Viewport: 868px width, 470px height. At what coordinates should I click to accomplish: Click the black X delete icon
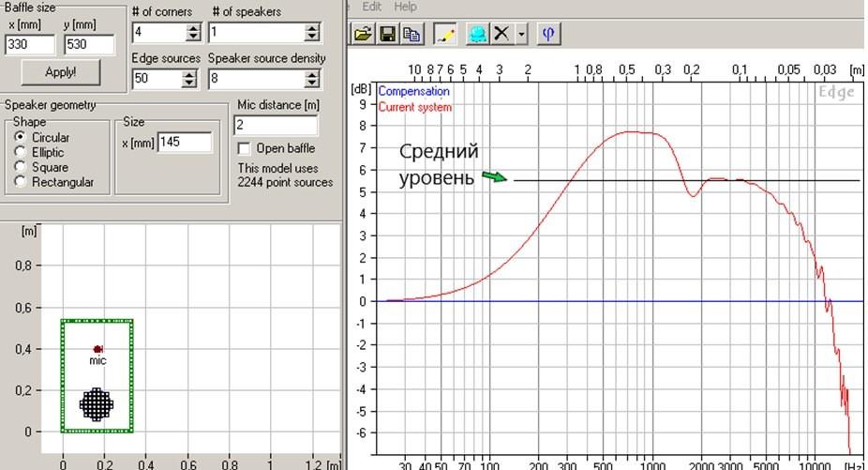[x=501, y=34]
